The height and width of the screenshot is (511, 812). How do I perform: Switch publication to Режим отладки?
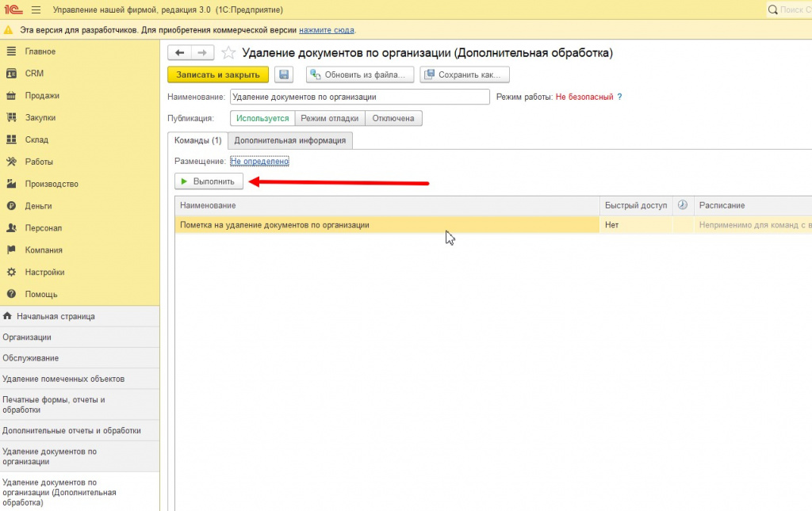pyautogui.click(x=330, y=118)
